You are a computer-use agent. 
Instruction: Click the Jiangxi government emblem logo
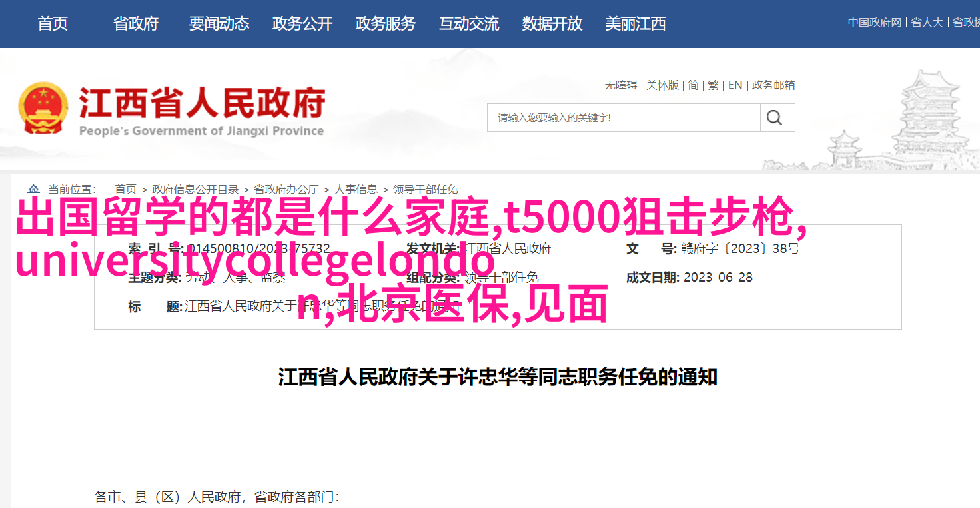43,109
